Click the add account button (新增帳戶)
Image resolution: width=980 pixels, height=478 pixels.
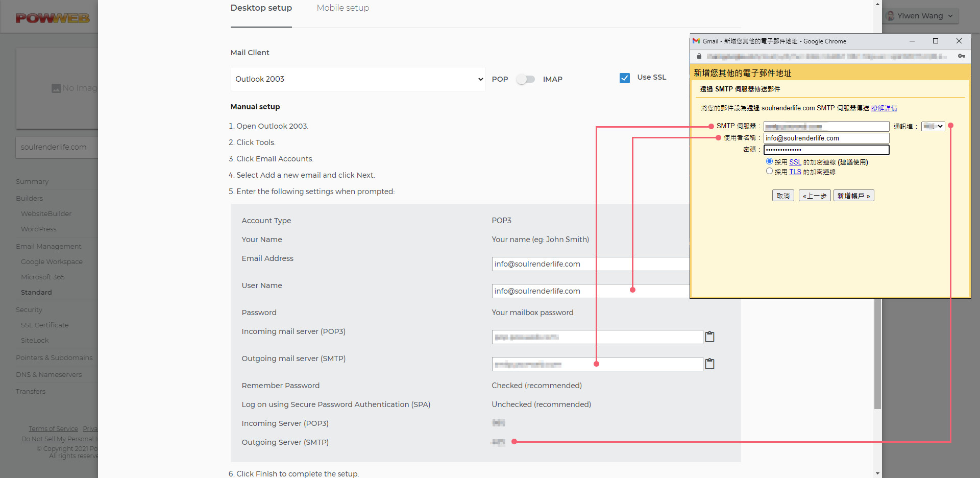tap(853, 196)
